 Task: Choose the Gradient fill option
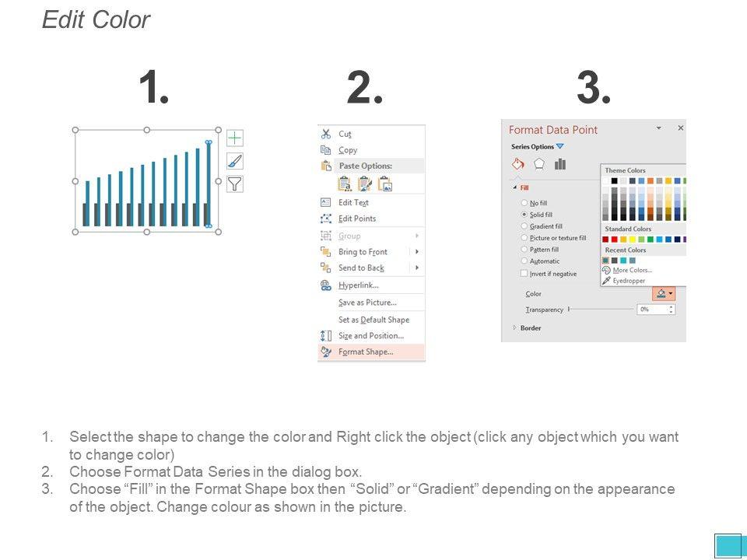pyautogui.click(x=524, y=226)
